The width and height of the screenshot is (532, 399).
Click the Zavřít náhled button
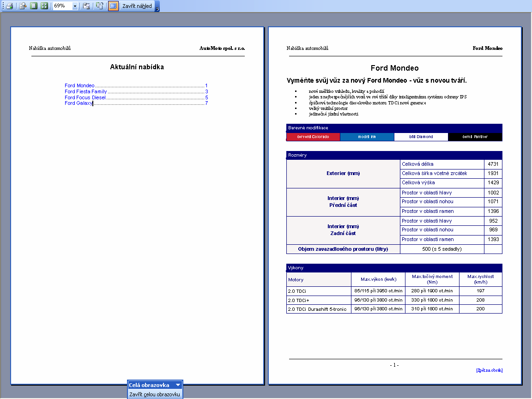click(137, 6)
